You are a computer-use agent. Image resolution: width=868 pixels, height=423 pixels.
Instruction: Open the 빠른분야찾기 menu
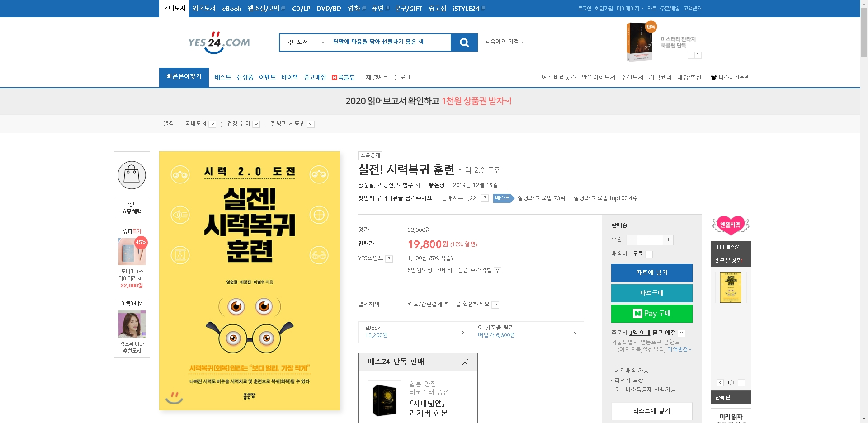point(184,77)
